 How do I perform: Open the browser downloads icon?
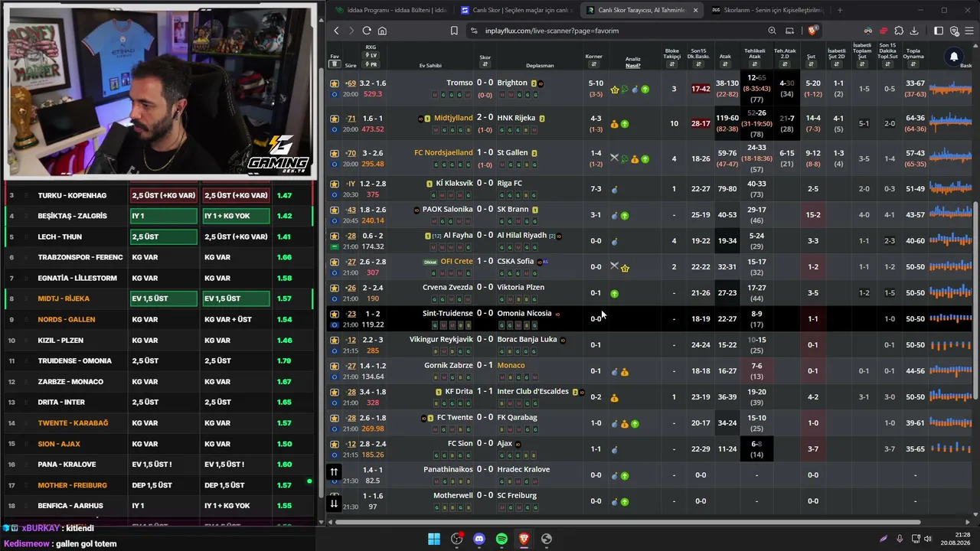tap(914, 31)
